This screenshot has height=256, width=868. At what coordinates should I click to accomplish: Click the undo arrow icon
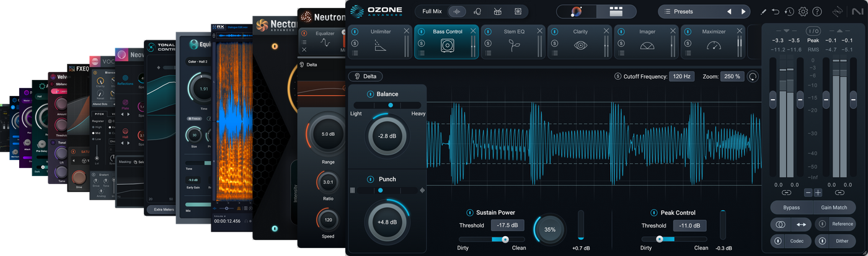776,12
